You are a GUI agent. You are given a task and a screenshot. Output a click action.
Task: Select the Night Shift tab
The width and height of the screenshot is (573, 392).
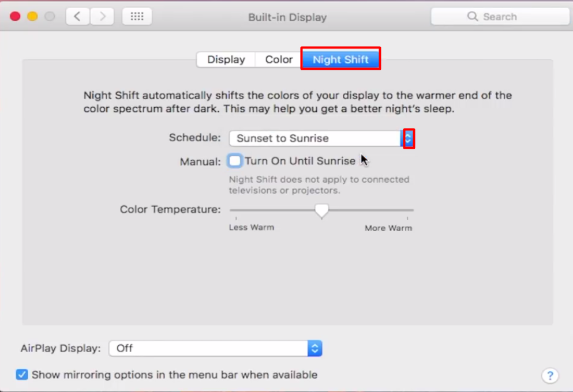340,58
